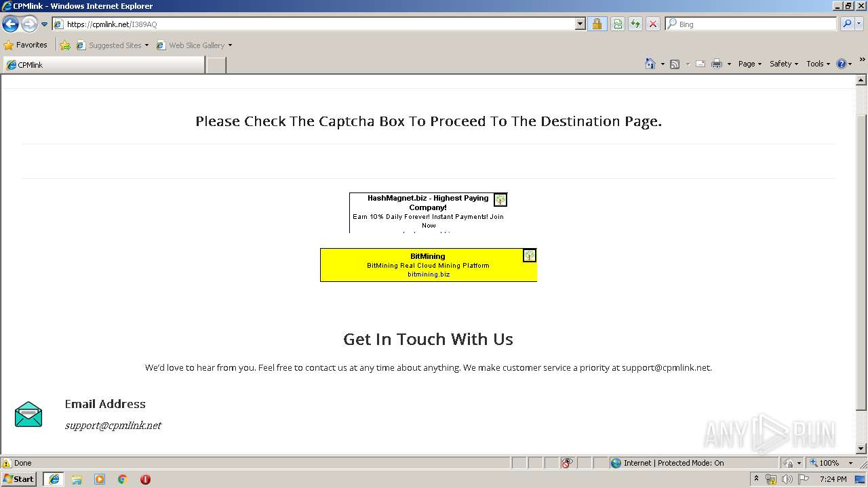Click the envelope email icon on page
Image resolution: width=868 pixels, height=488 pixels.
point(28,414)
